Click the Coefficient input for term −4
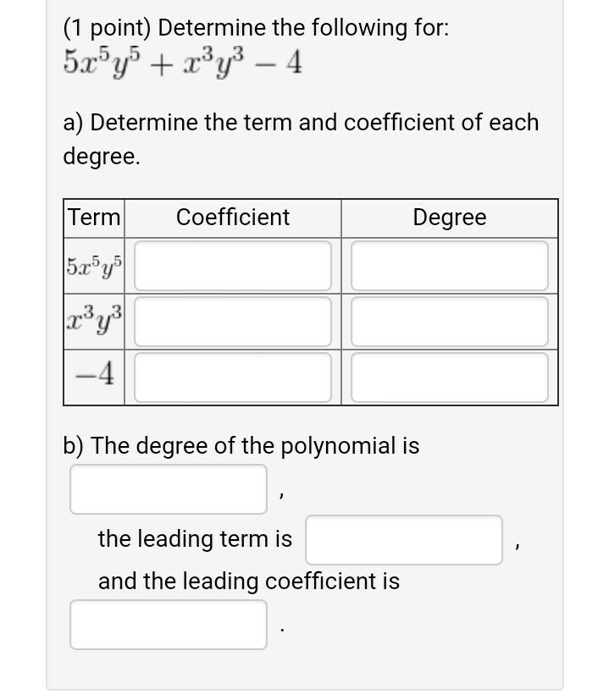The width and height of the screenshot is (609, 700). pyautogui.click(x=232, y=376)
